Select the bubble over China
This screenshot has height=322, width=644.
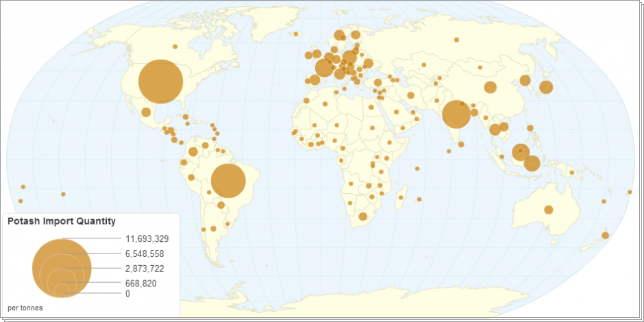pyautogui.click(x=490, y=87)
